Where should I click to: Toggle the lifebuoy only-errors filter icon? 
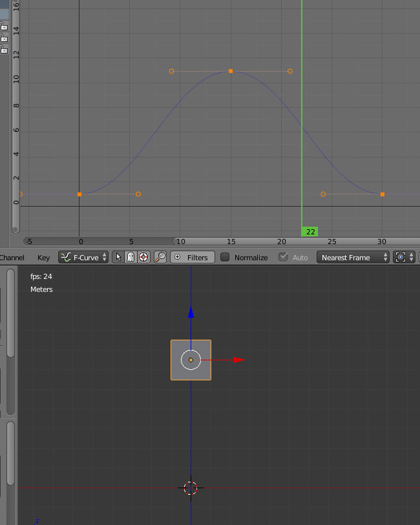(x=143, y=257)
